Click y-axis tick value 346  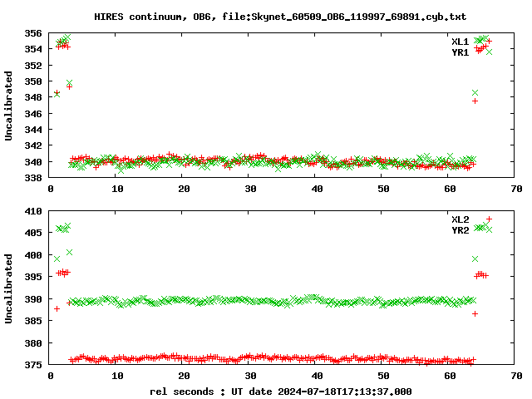[33, 114]
